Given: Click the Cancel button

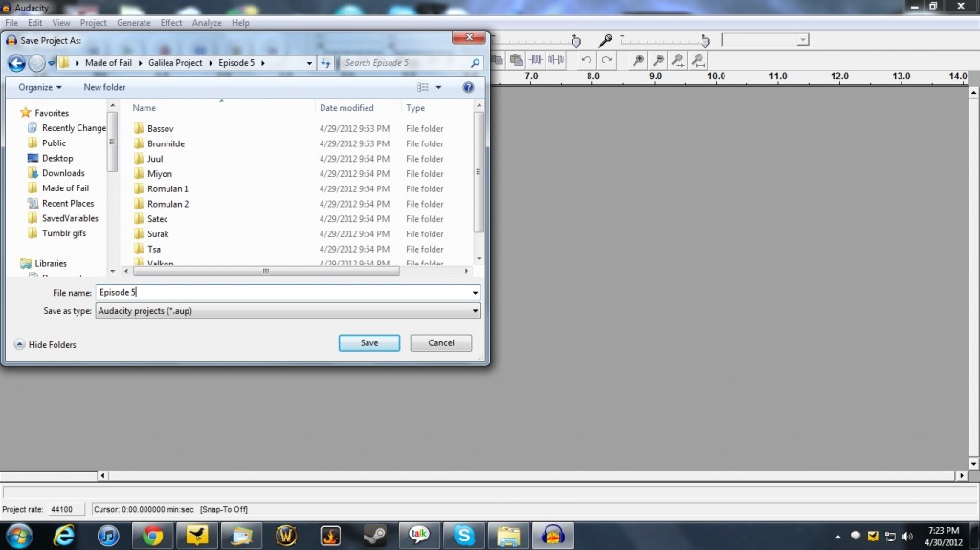Looking at the screenshot, I should 441,343.
